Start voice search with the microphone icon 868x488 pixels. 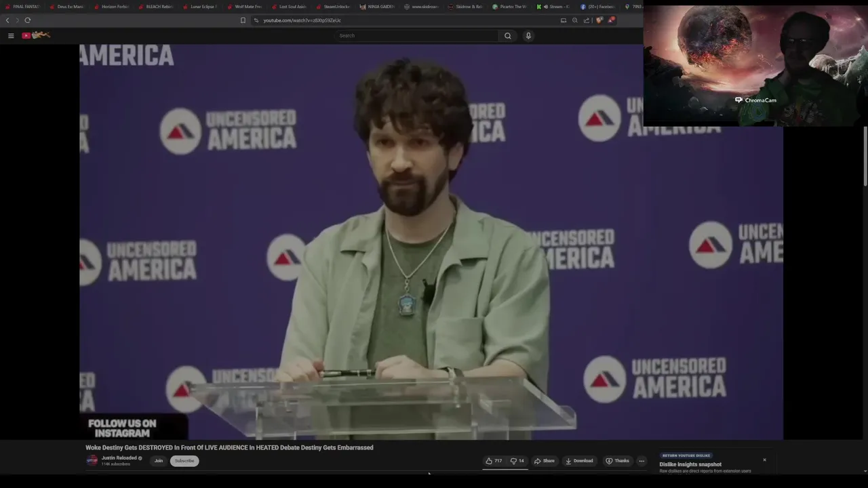(x=528, y=35)
